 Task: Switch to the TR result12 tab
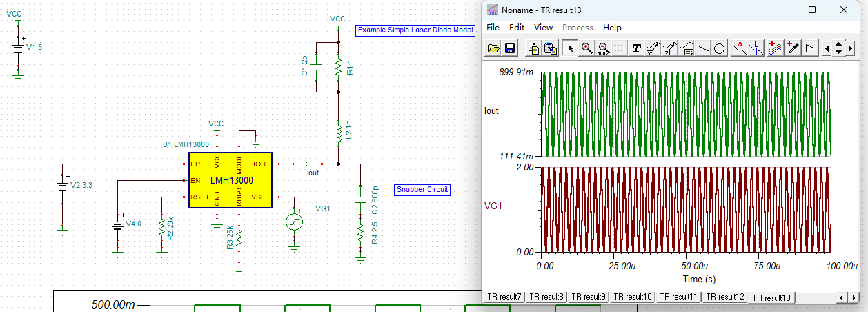point(725,297)
